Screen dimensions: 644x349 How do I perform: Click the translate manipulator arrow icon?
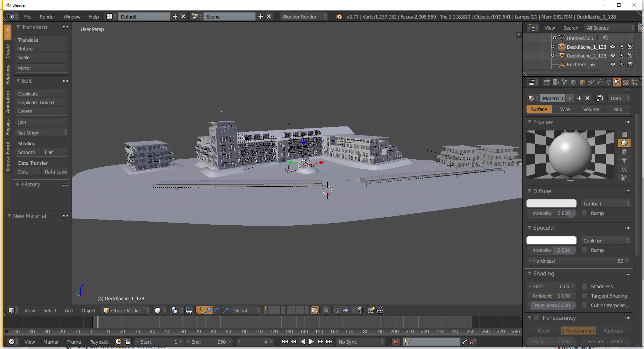[209, 310]
